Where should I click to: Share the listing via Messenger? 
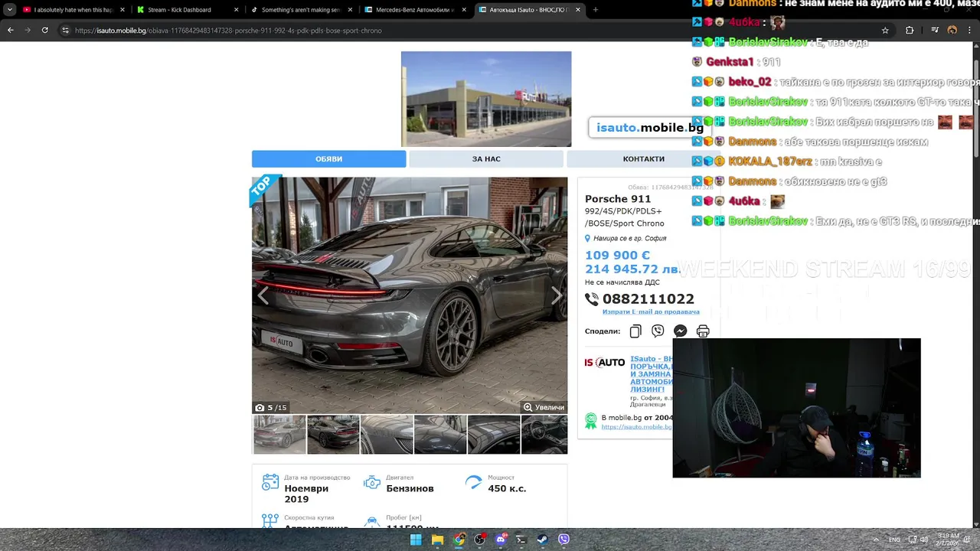[680, 331]
